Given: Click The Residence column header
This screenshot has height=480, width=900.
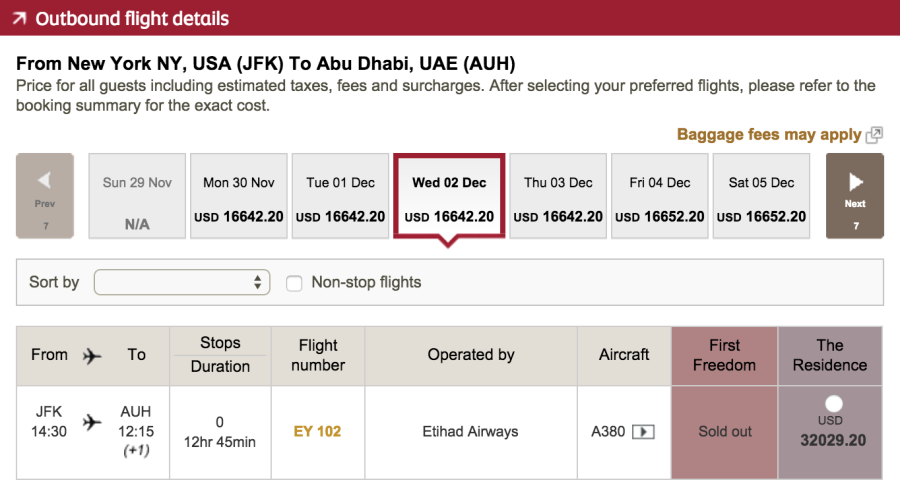Looking at the screenshot, I should (x=830, y=355).
